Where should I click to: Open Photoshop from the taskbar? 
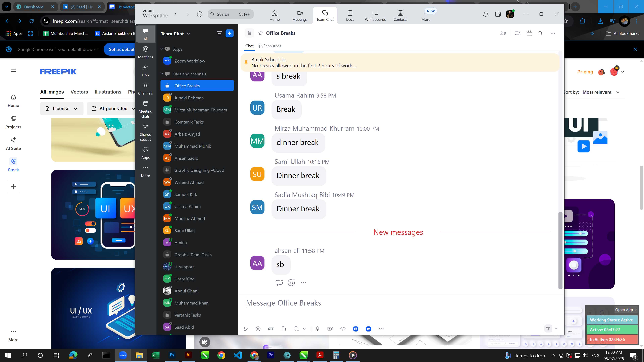pyautogui.click(x=172, y=355)
